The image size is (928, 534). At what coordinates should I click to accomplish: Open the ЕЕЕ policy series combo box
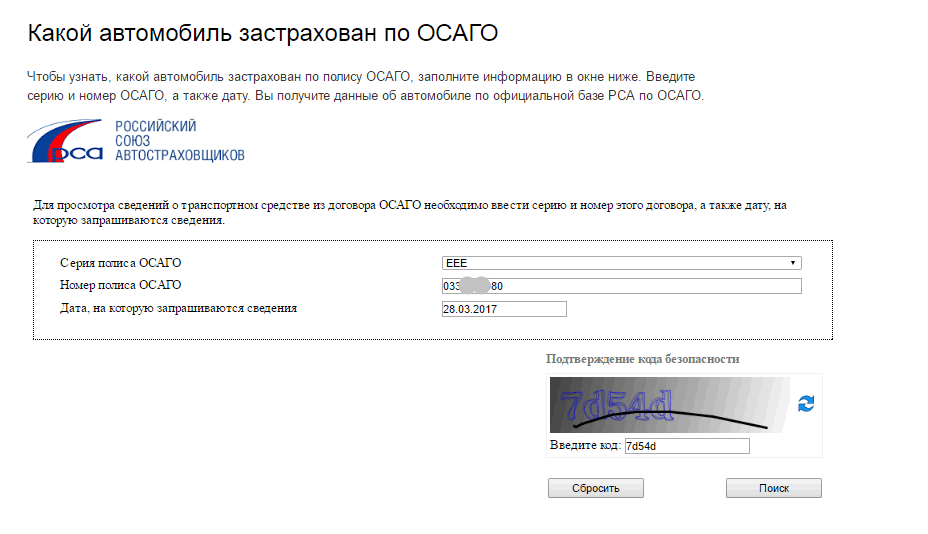[621, 263]
